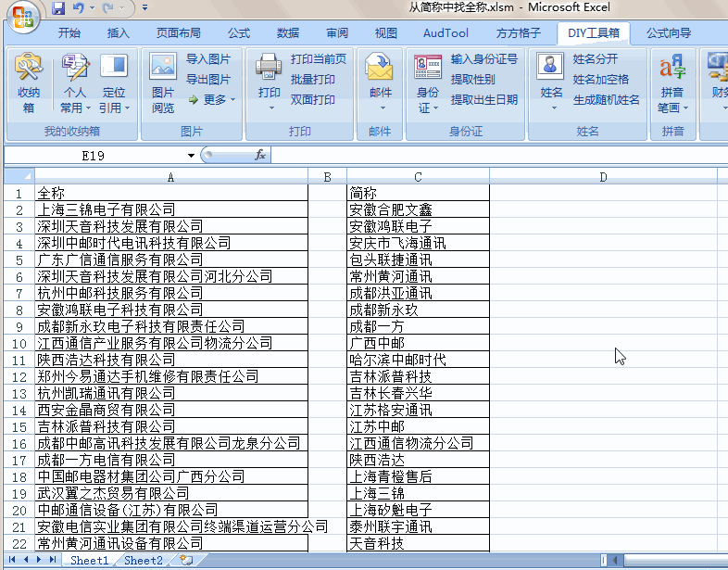Select column D header
728x570 pixels.
tap(603, 176)
